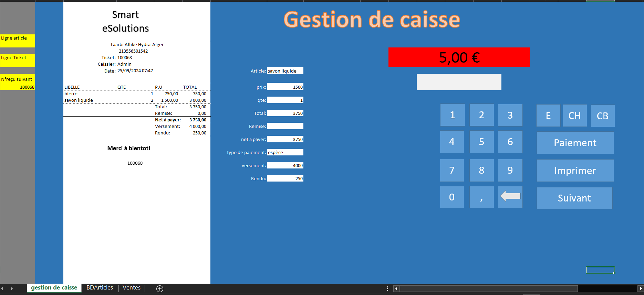Tap keypad digit 3
This screenshot has width=644, height=295.
pyautogui.click(x=510, y=115)
